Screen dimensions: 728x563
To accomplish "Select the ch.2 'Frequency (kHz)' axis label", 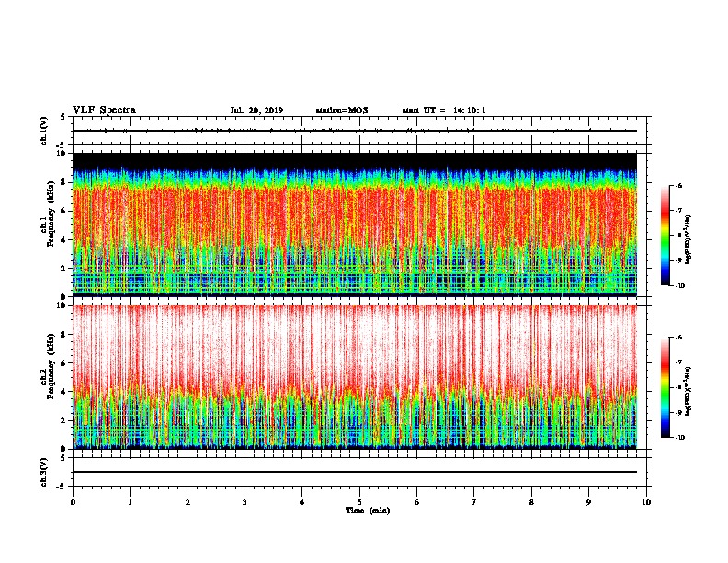I will click(x=51, y=366).
